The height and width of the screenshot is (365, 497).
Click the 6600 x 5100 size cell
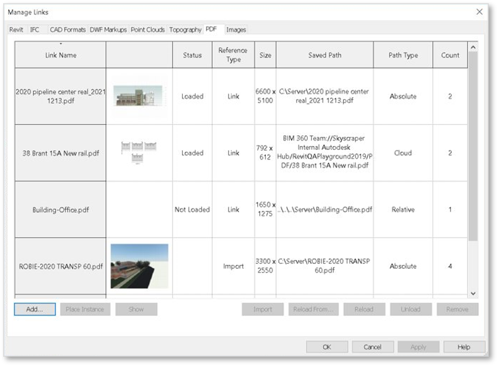(265, 96)
